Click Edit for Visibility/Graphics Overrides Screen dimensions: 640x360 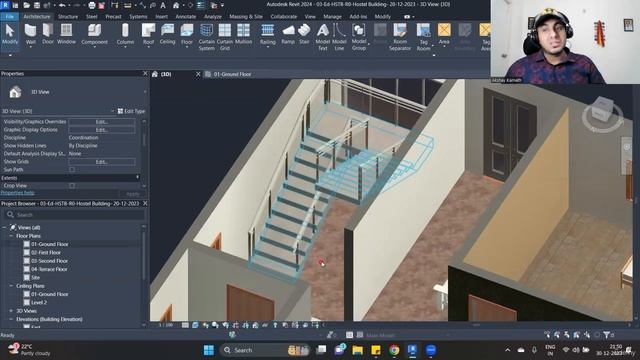coord(102,122)
